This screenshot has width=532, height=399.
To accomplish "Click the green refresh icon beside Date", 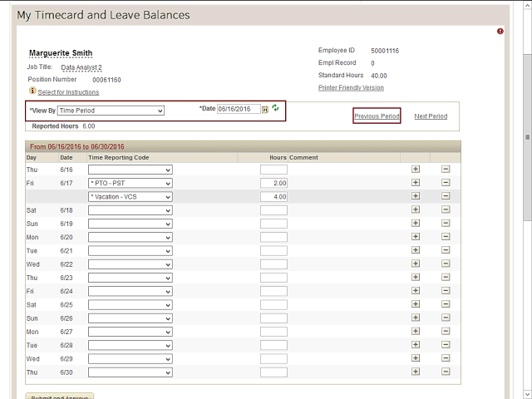I will point(276,108).
